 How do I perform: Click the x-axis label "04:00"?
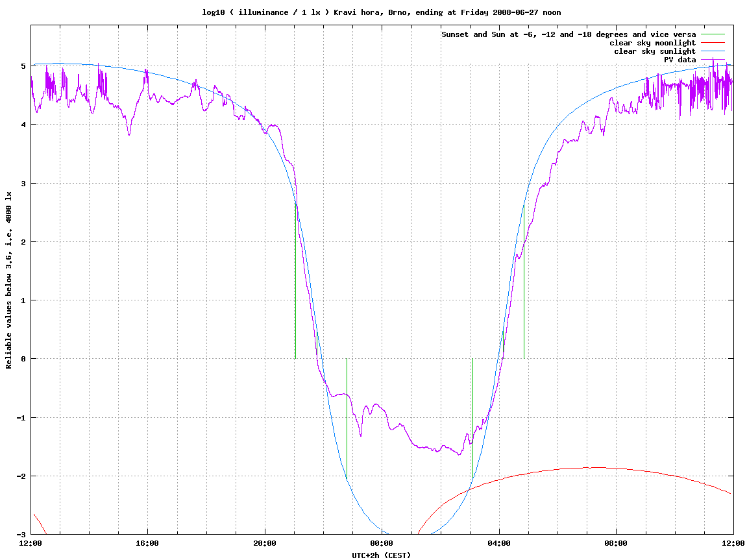pyautogui.click(x=499, y=543)
